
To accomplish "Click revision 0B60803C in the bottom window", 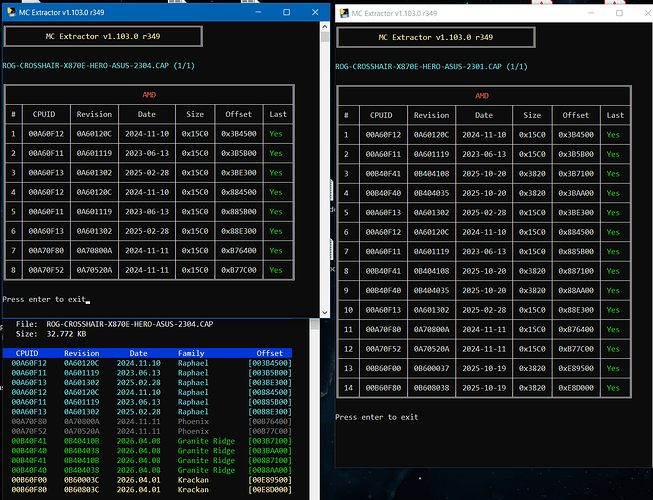I will pos(82,490).
